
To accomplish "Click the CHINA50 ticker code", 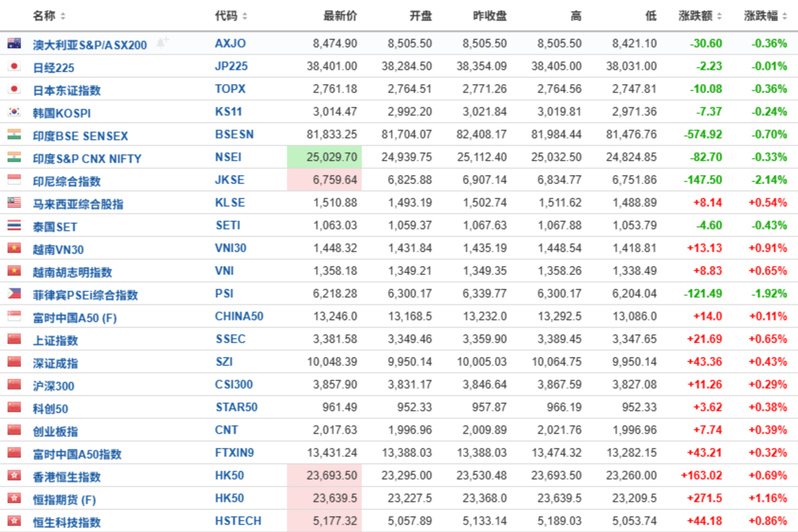I will pyautogui.click(x=239, y=316).
